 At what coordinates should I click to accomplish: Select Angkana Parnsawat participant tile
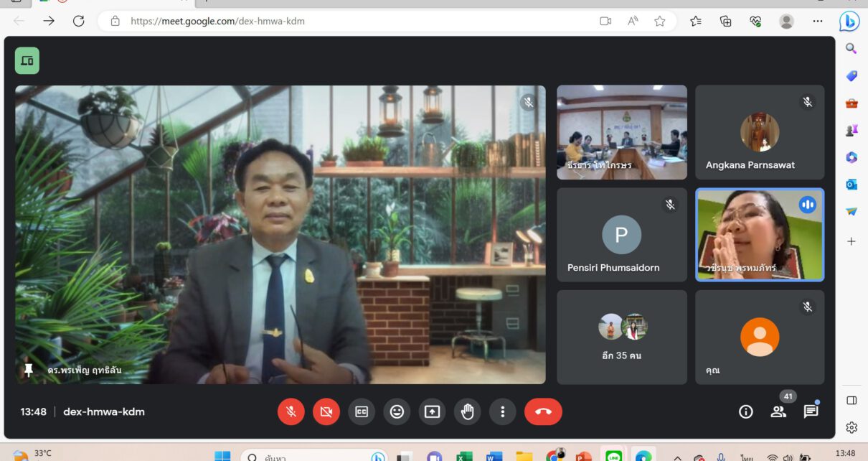click(x=759, y=132)
